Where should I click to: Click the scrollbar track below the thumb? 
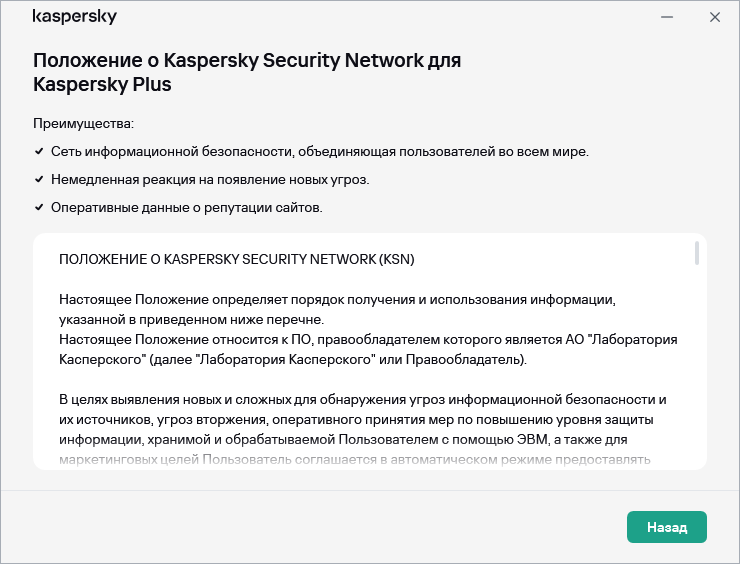click(696, 380)
